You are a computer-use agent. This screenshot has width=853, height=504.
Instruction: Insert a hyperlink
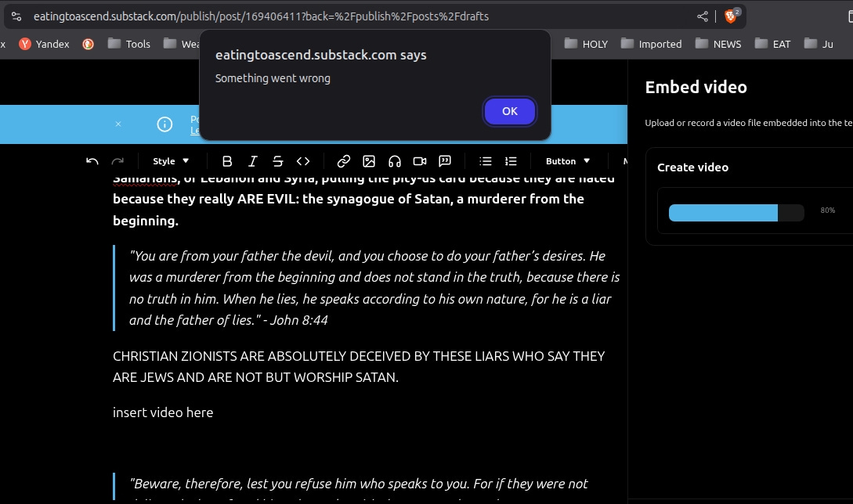point(343,161)
